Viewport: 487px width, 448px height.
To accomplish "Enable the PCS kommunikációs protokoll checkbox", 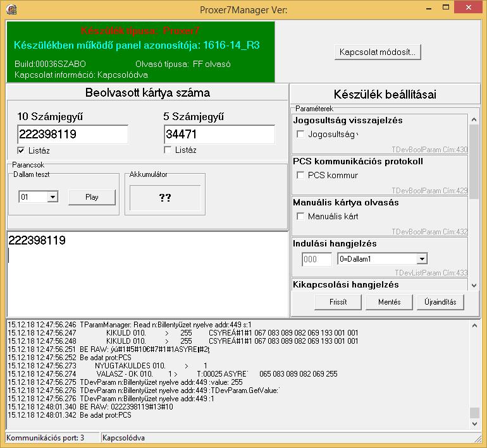I will coord(300,175).
